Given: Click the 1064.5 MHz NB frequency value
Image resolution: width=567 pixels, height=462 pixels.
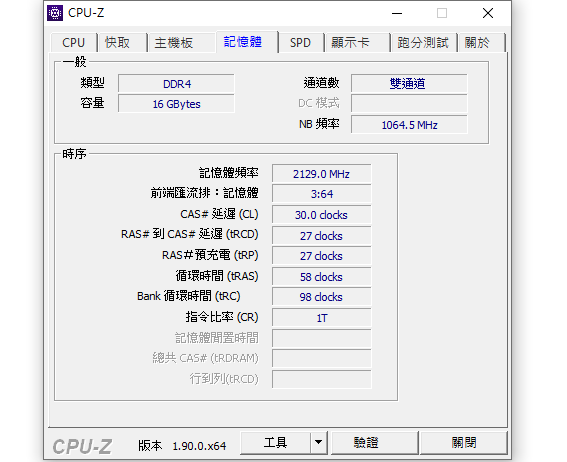Looking at the screenshot, I should coord(409,125).
